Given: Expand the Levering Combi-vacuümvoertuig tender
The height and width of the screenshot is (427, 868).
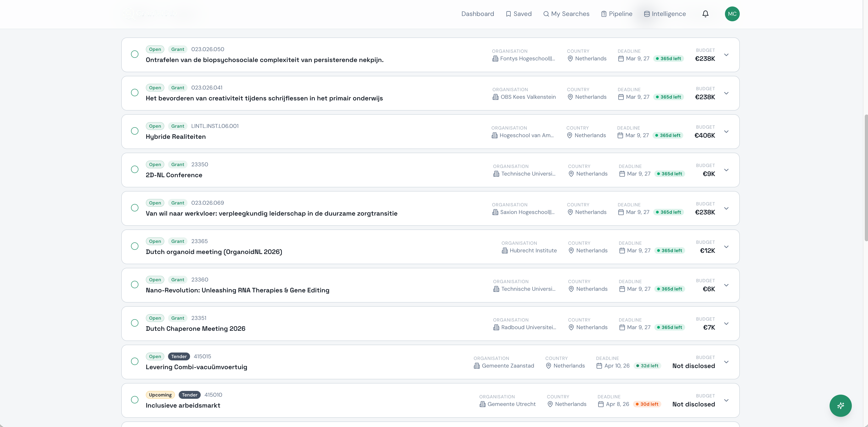Looking at the screenshot, I should [x=727, y=362].
